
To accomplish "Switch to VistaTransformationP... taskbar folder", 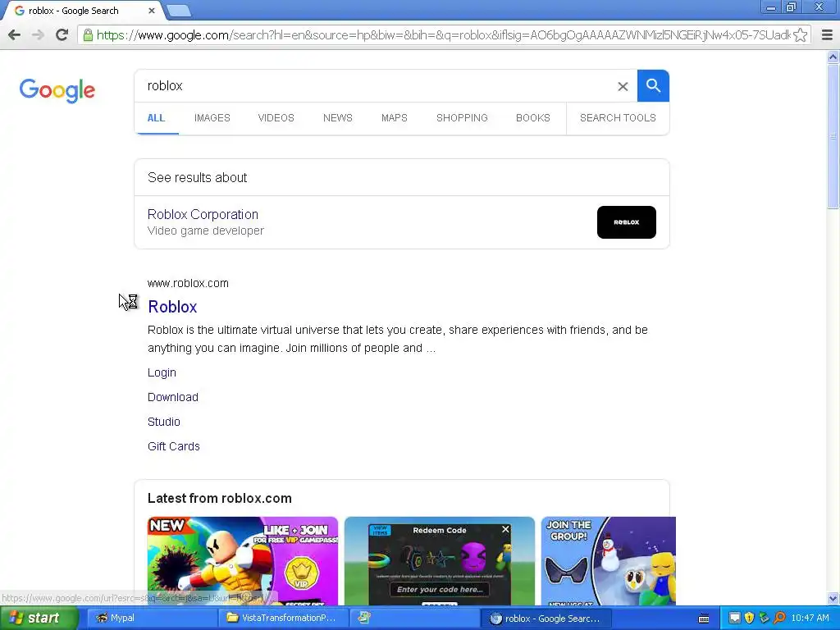I will (283, 618).
